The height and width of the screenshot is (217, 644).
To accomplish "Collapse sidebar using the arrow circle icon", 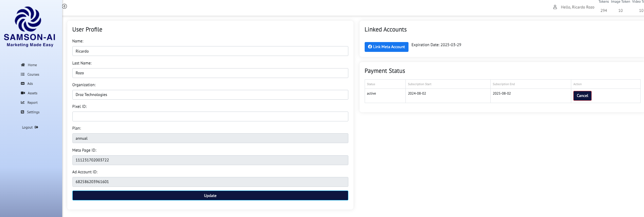I will coord(65,6).
